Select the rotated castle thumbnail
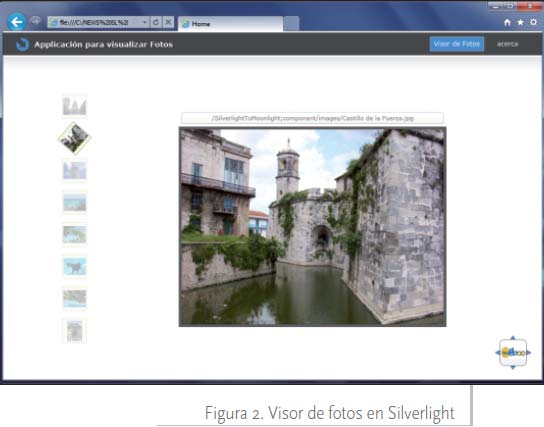This screenshot has width=544, height=427. 74,138
